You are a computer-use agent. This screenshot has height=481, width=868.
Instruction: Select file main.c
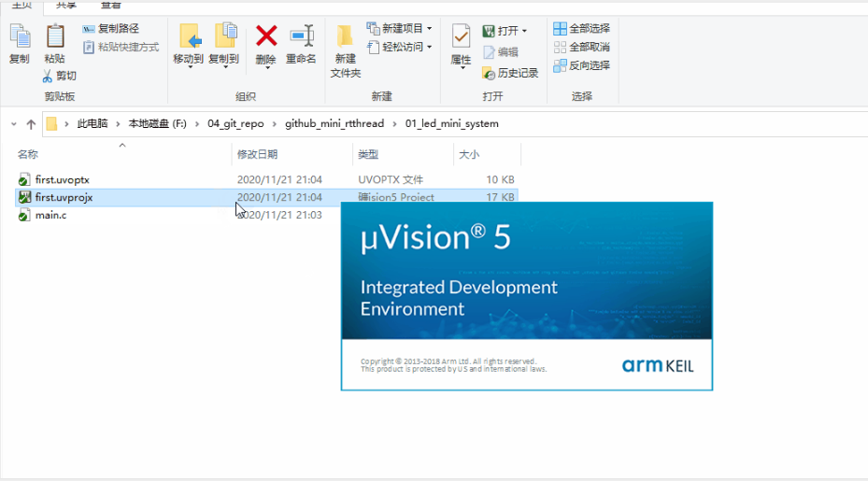click(x=51, y=216)
